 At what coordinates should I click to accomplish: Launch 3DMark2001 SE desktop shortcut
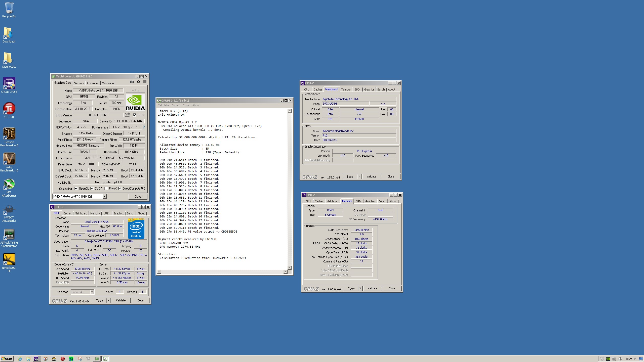[x=9, y=263]
